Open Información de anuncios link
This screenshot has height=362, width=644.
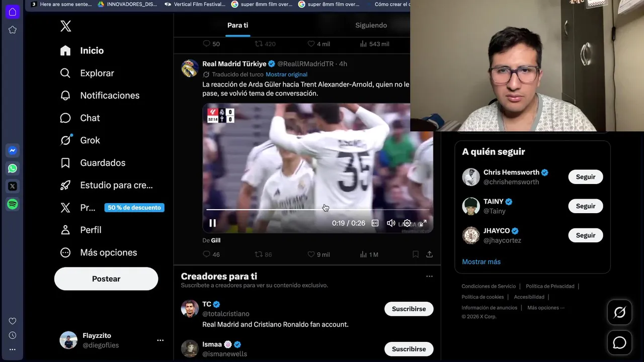tap(489, 307)
